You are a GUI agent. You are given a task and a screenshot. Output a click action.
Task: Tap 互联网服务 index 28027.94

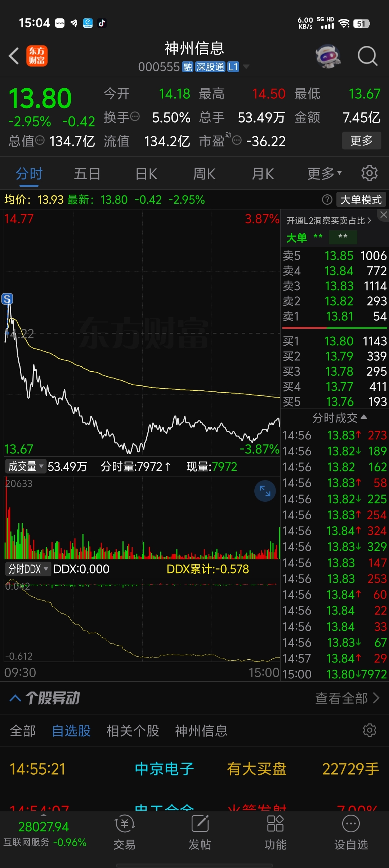click(45, 834)
